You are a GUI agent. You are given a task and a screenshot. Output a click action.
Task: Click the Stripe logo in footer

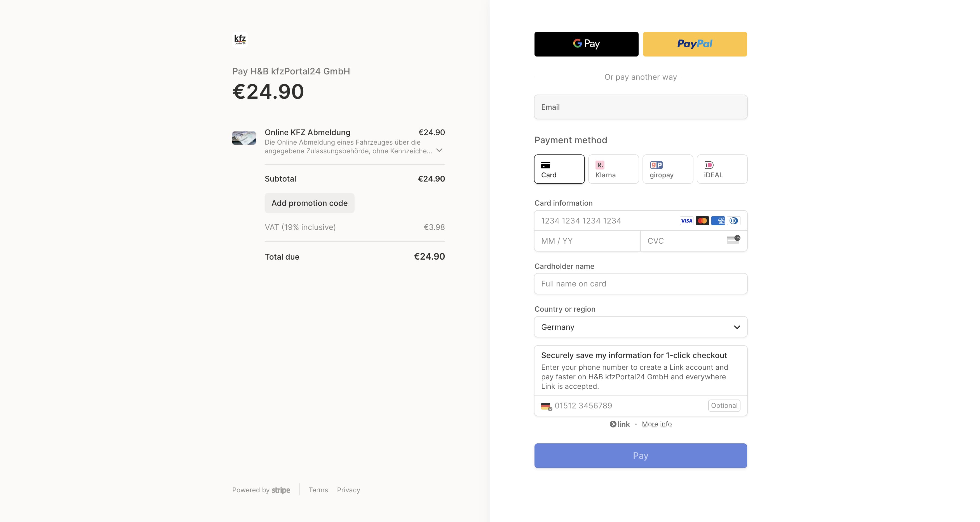pyautogui.click(x=281, y=490)
